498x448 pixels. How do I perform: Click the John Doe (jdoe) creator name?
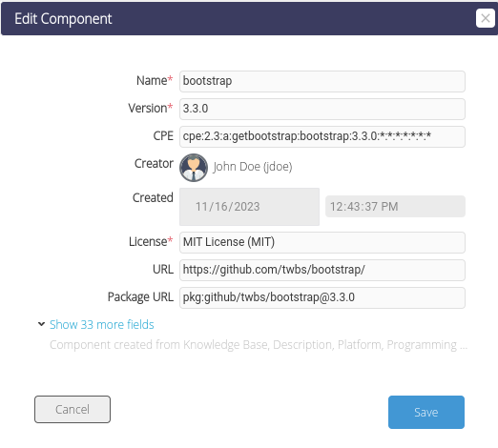[253, 167]
